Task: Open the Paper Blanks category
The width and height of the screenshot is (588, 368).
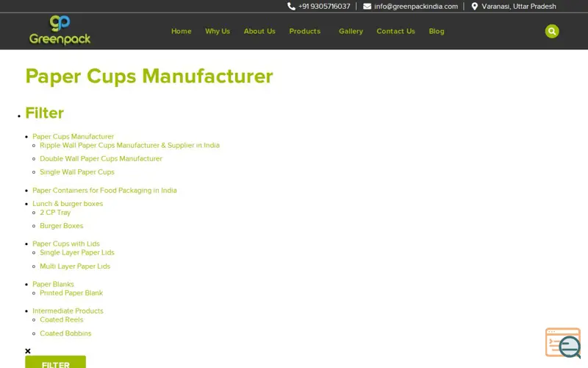Action: click(x=53, y=284)
